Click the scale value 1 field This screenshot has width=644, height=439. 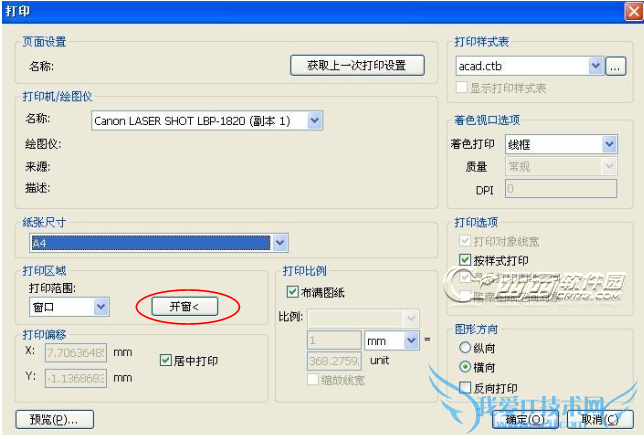334,340
